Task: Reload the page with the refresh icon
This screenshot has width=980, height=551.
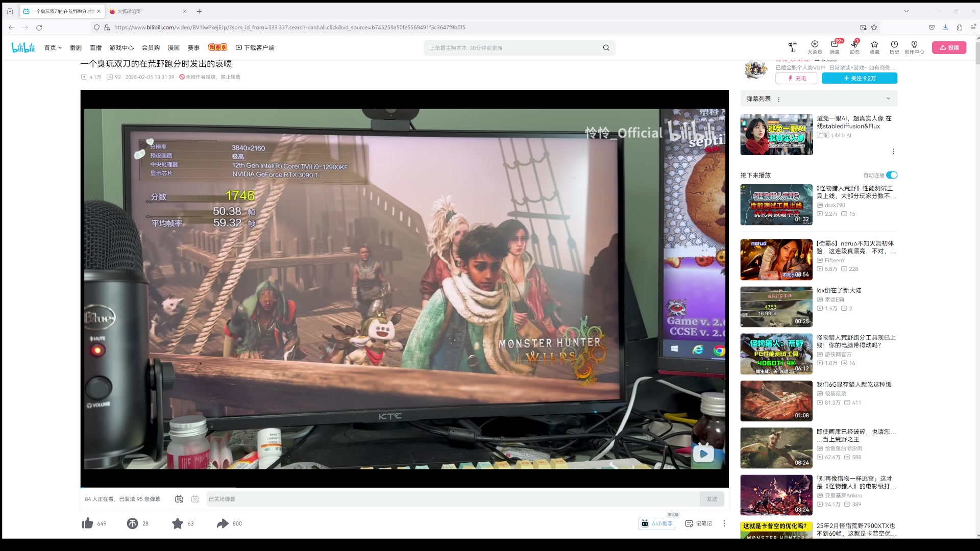Action: click(39, 28)
